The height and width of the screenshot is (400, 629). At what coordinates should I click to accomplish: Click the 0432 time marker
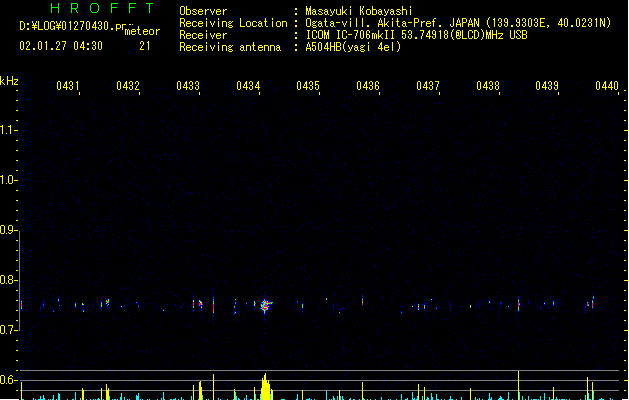(128, 85)
